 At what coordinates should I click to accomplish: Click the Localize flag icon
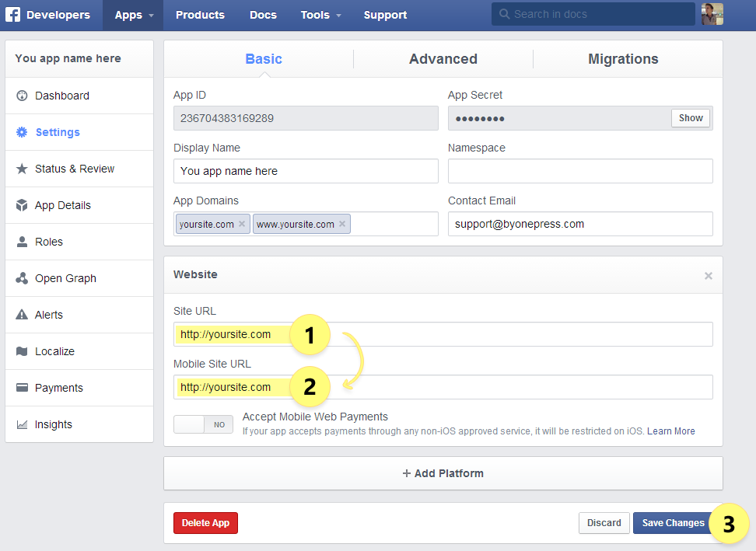(x=22, y=351)
